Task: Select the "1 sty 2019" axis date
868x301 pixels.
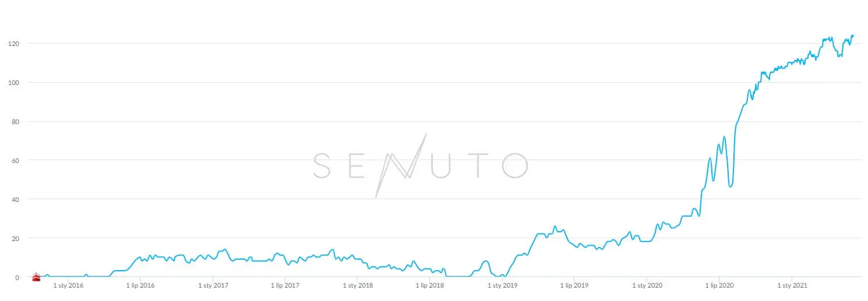Action: pyautogui.click(x=502, y=285)
